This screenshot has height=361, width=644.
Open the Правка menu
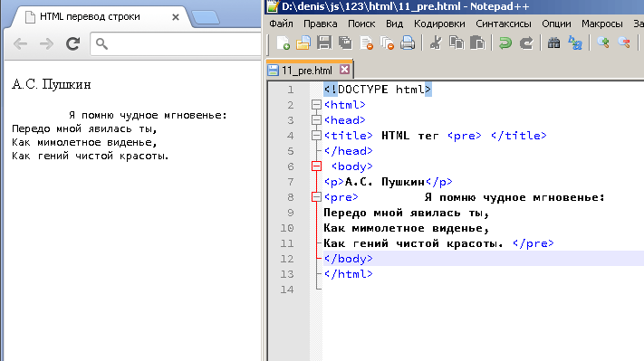pos(321,24)
